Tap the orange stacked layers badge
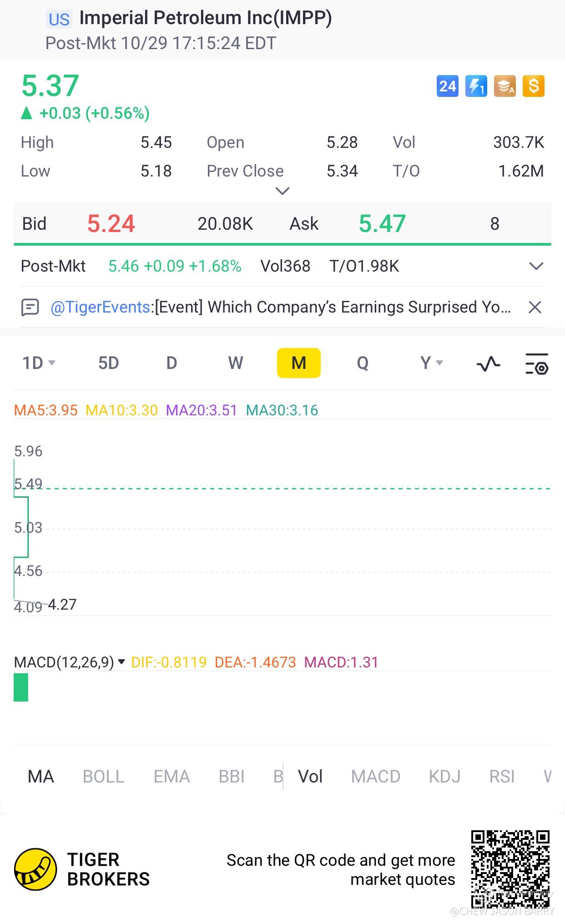Screen dimensions: 565x924 pyautogui.click(x=505, y=86)
